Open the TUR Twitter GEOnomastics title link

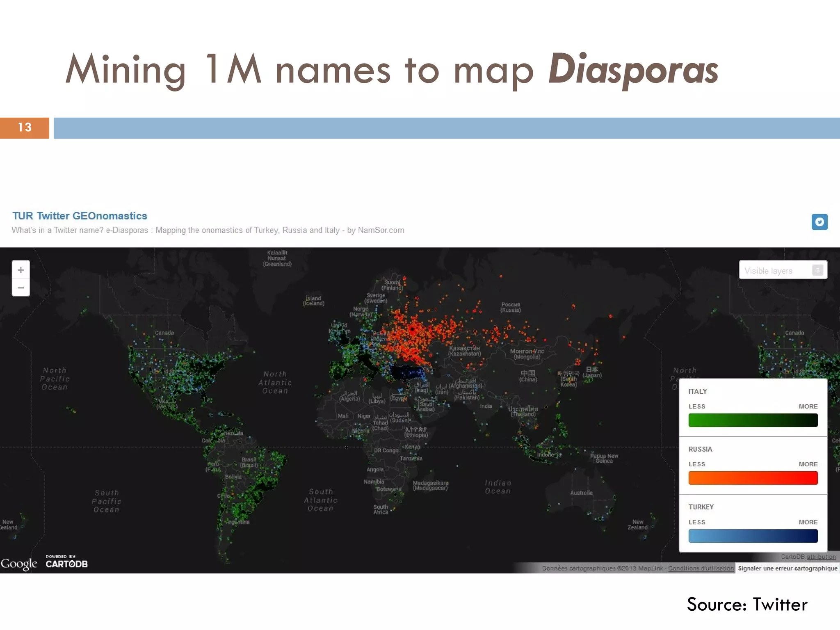pyautogui.click(x=80, y=216)
